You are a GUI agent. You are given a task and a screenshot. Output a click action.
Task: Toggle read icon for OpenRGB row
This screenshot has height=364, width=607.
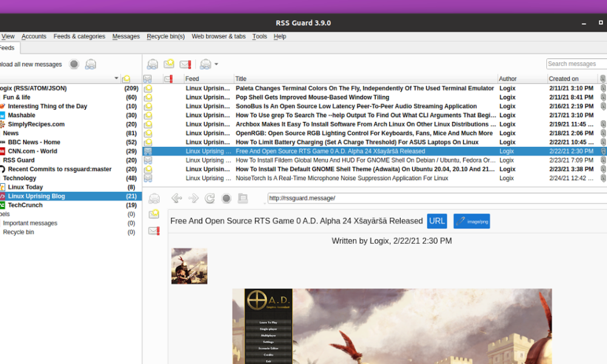click(148, 133)
